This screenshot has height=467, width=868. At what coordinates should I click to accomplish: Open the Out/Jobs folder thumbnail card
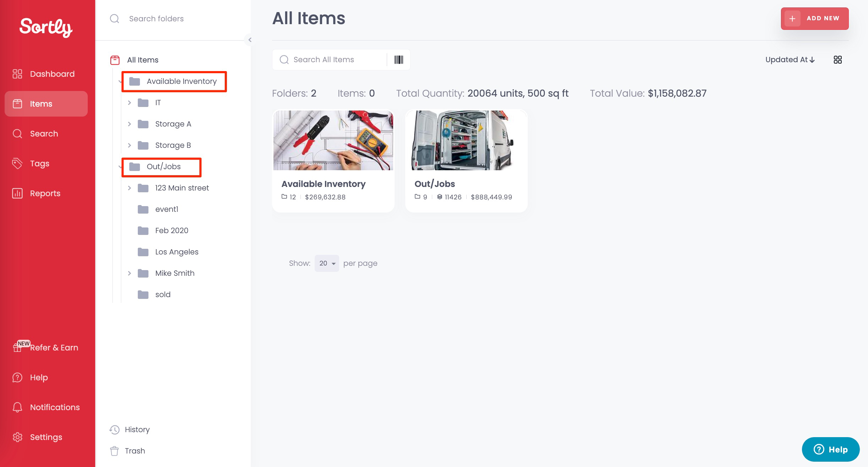(x=466, y=161)
